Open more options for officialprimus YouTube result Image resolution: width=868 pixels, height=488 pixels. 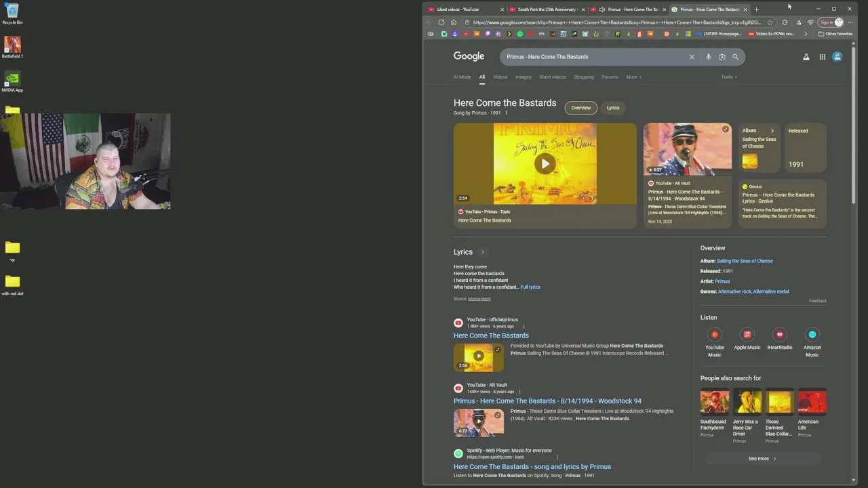click(524, 326)
